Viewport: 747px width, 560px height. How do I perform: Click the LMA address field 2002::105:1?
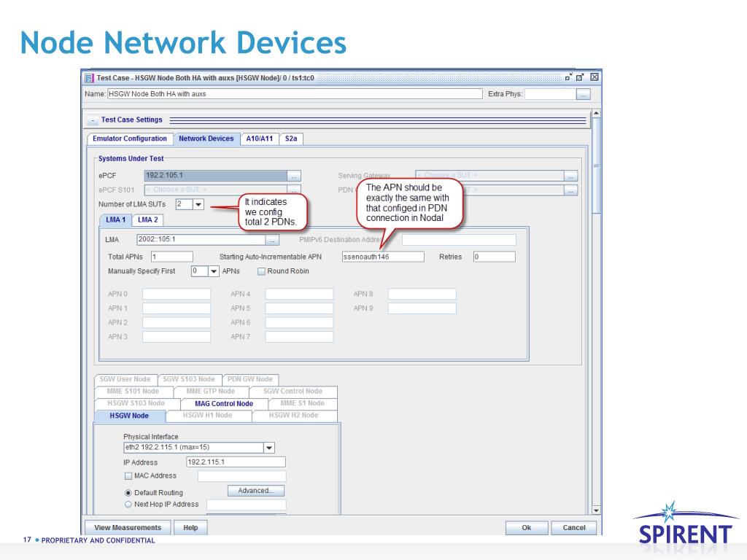click(x=201, y=239)
